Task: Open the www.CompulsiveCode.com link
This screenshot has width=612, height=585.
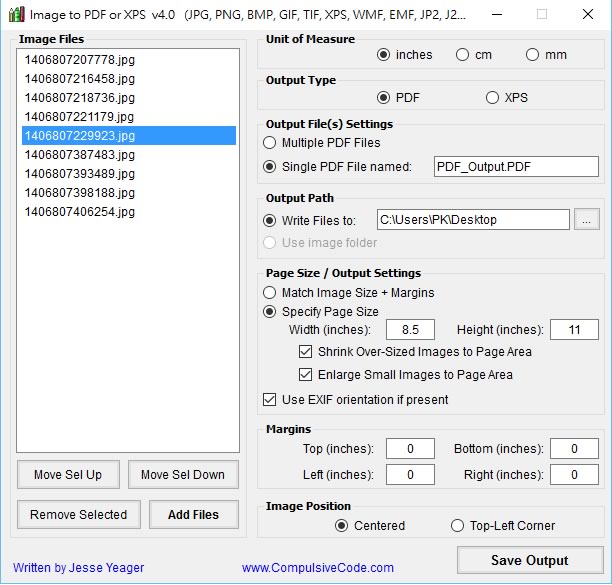Action: pos(317,568)
